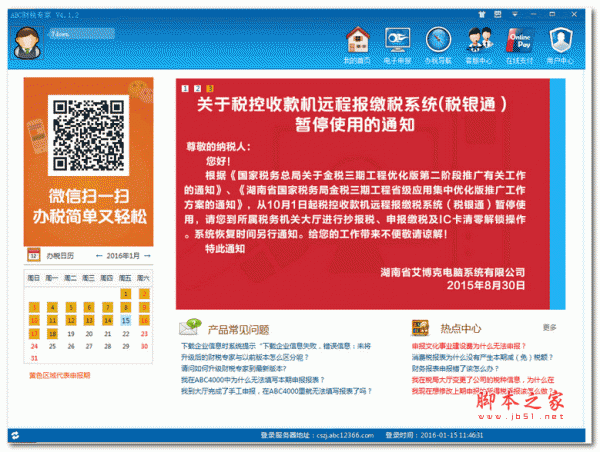The image size is (600, 452).
Task: Open 在线支付 Online Pay icon
Action: click(520, 40)
